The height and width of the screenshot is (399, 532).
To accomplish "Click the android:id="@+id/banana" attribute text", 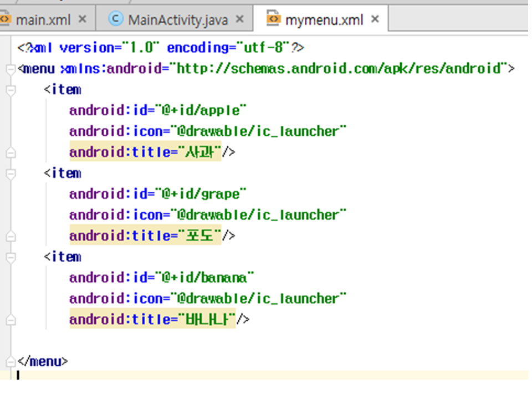I will 161,277.
